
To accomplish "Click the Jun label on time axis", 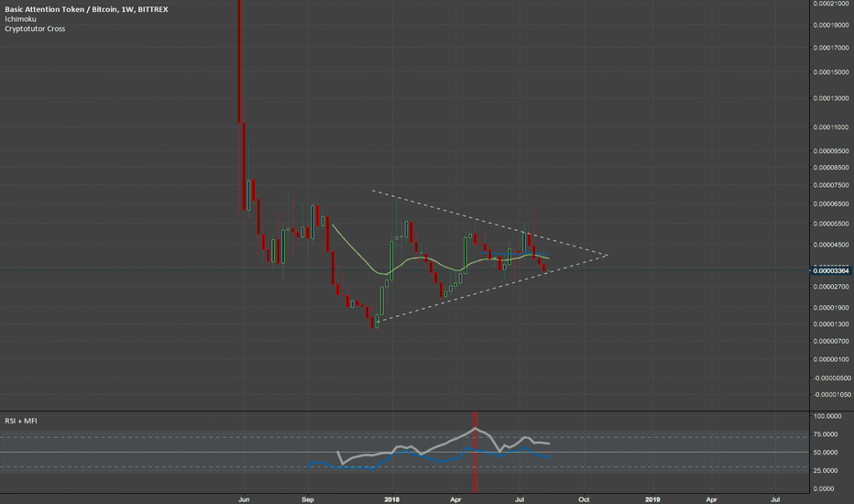I will point(244,499).
